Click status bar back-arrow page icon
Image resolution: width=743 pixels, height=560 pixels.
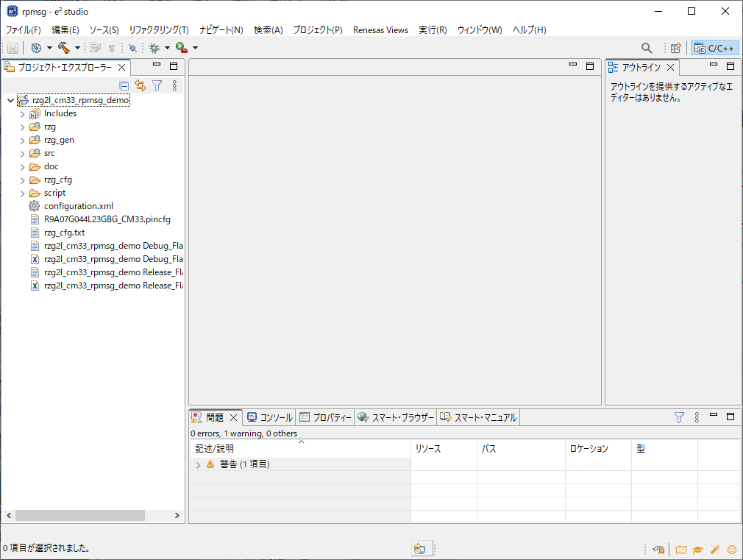(658, 550)
